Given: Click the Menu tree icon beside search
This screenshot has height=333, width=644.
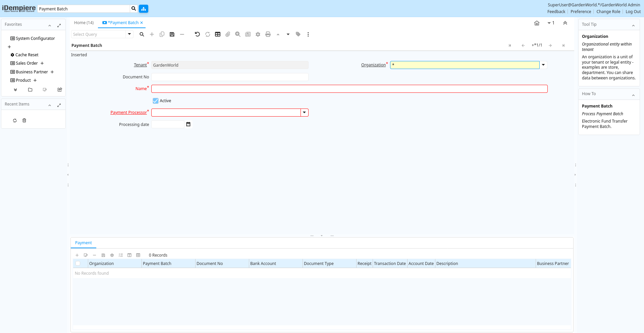Looking at the screenshot, I should [x=144, y=9].
